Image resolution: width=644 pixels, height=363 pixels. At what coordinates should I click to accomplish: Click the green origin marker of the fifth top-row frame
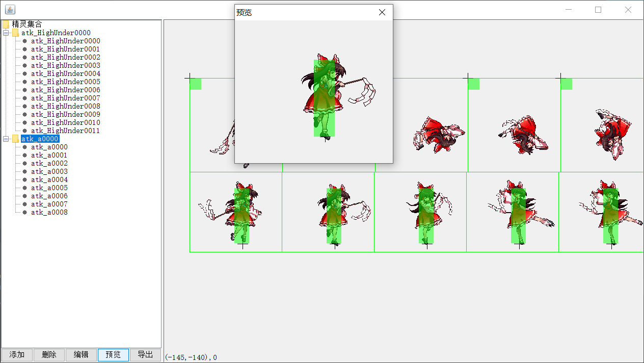pyautogui.click(x=567, y=84)
